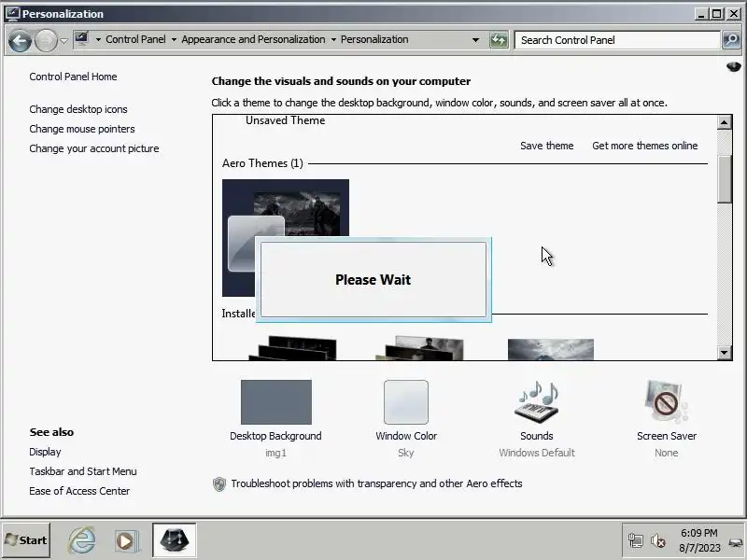The width and height of the screenshot is (747, 560).
Task: Open Desktop Background settings icon
Action: [276, 402]
